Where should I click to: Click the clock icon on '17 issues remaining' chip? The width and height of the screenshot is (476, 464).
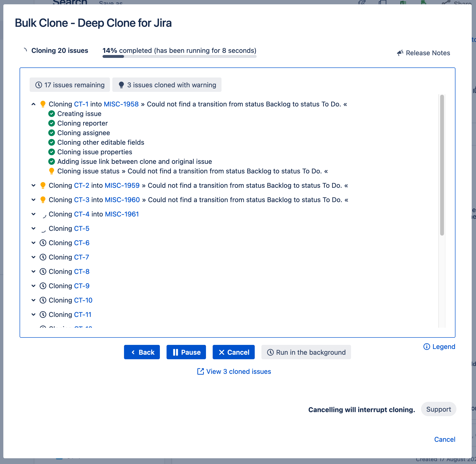coord(39,85)
